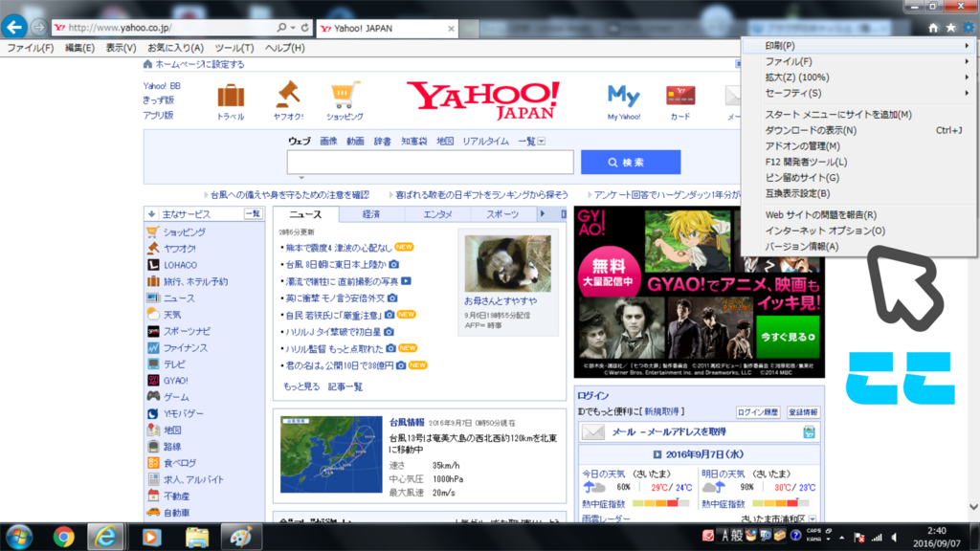
Task: Click the 登録情報 button
Action: tap(803, 412)
